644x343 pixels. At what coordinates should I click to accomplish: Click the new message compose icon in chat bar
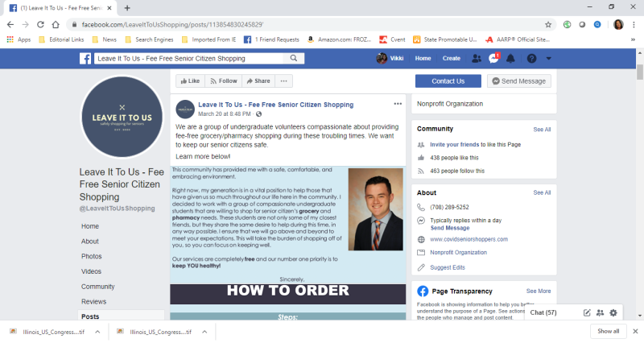tap(587, 312)
